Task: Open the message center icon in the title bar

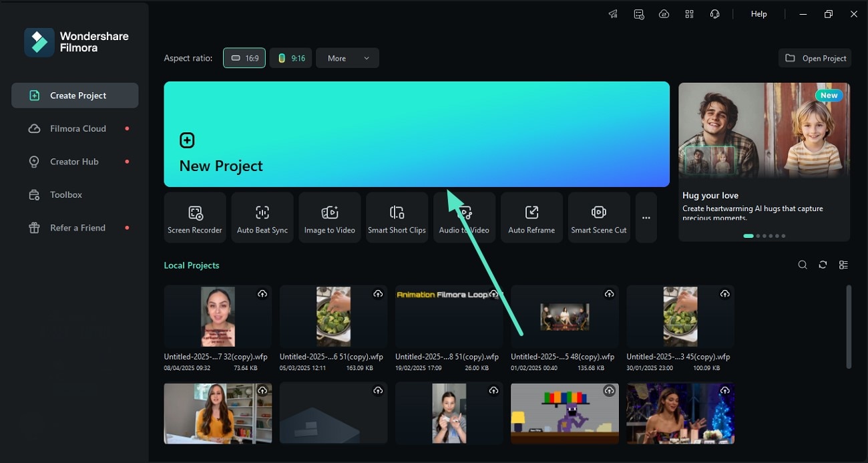Action: point(639,14)
